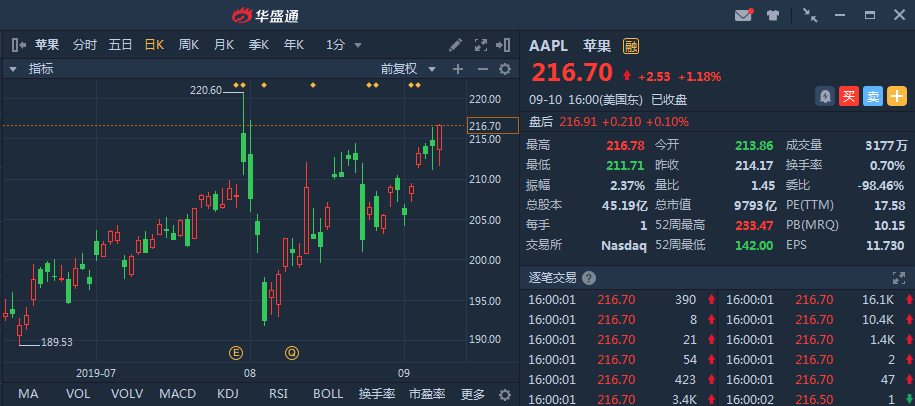
Task: Enable the MA indicator
Action: (x=27, y=394)
